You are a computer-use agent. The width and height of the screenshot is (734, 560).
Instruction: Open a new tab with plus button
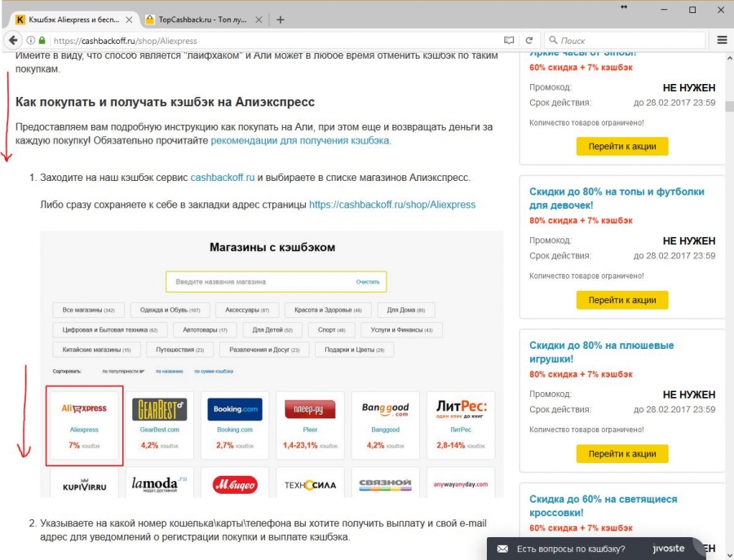(280, 20)
